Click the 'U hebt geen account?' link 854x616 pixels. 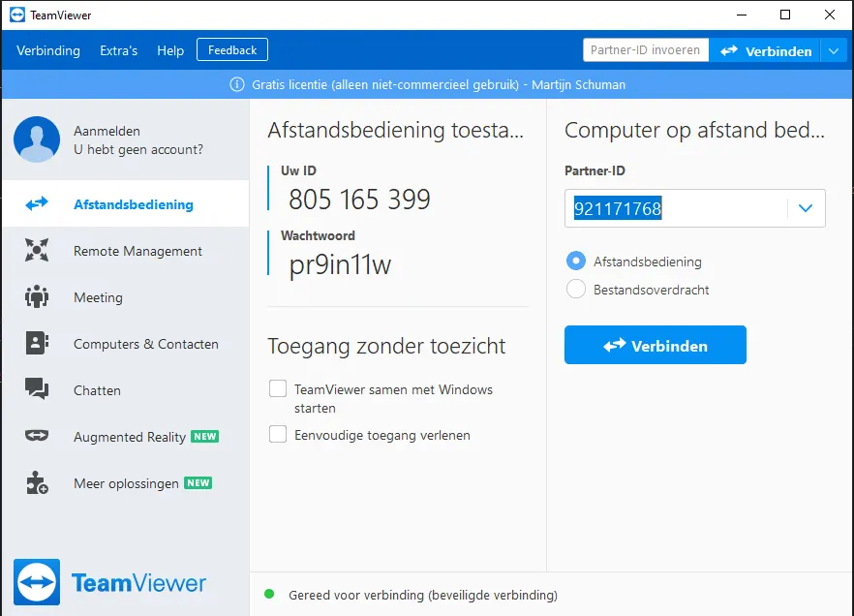point(138,149)
